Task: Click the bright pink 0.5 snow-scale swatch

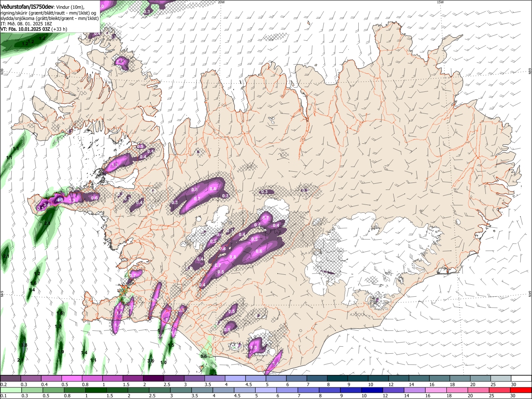Action: (71, 379)
